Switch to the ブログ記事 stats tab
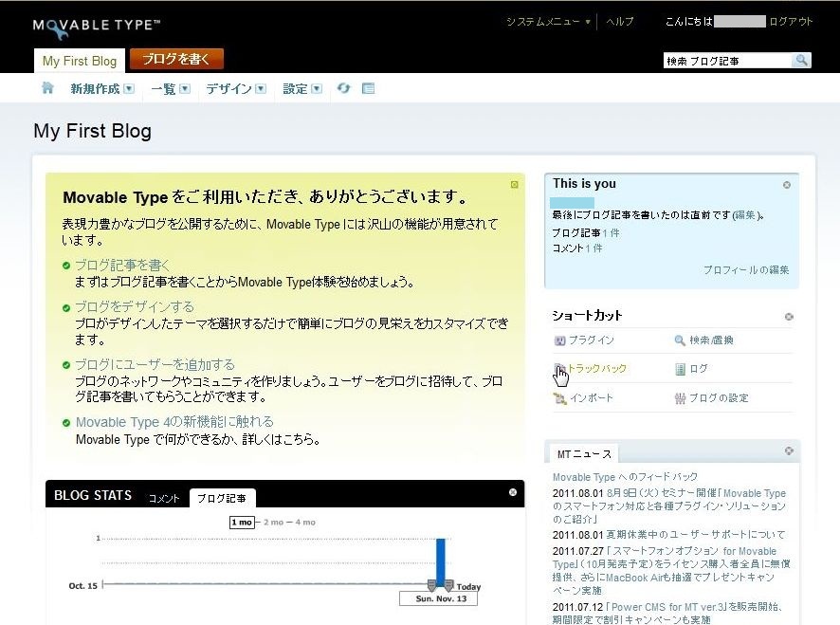 222,498
